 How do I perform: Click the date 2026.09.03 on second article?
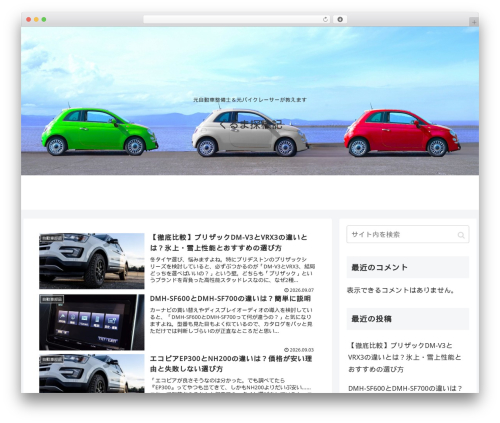pyautogui.click(x=299, y=350)
